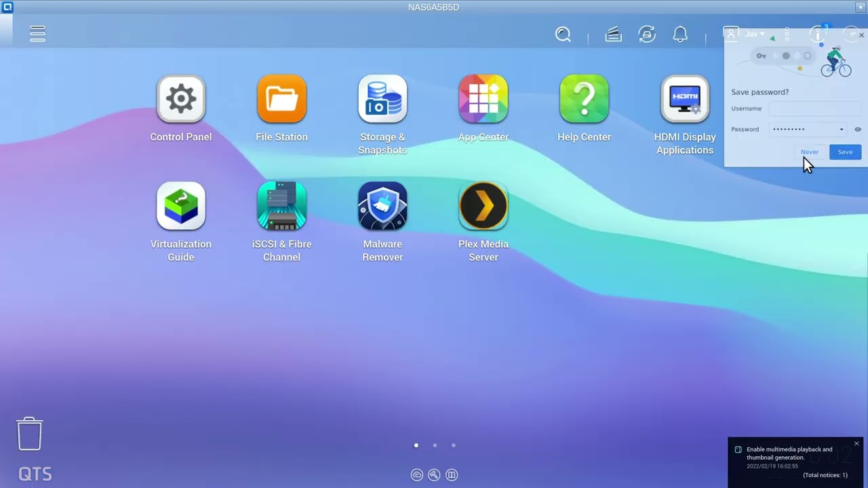Open event notifications bell
The image size is (868, 488).
coord(680,35)
